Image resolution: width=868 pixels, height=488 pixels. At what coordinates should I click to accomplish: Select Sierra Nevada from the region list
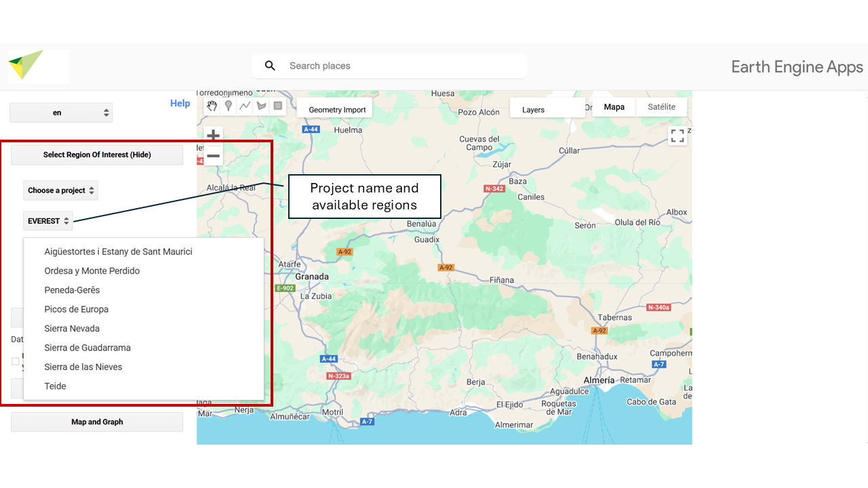pyautogui.click(x=72, y=329)
